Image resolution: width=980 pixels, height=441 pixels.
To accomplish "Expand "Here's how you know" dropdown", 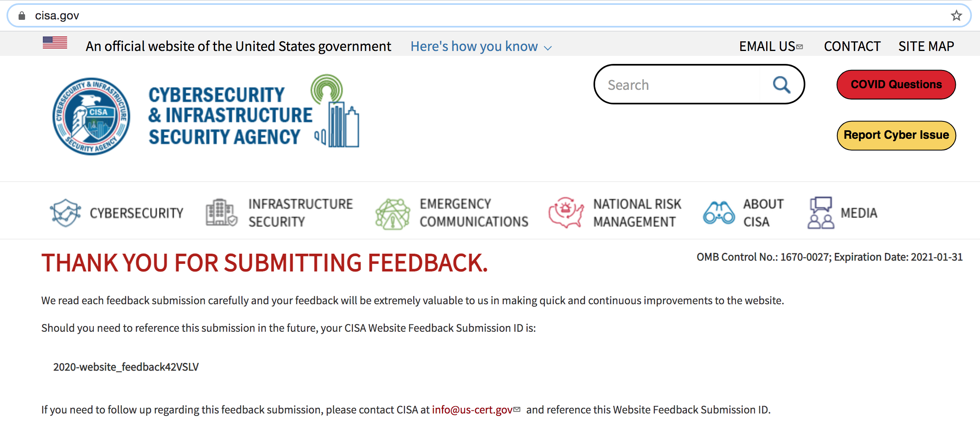I will click(481, 47).
